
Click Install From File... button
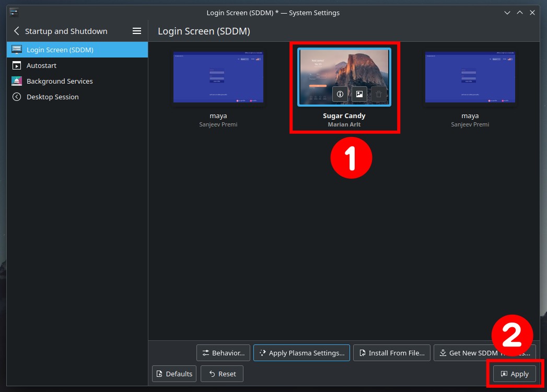[391, 353]
